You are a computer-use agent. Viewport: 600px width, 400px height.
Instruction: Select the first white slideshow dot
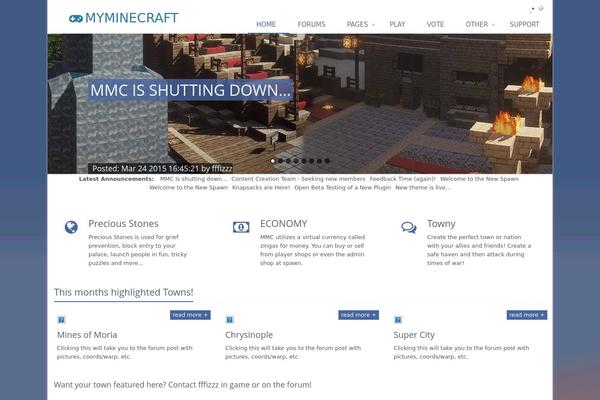point(272,161)
